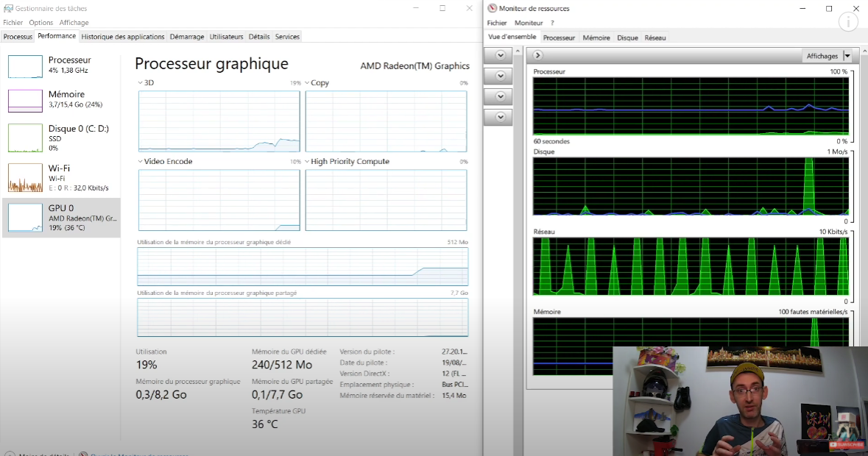This screenshot has width=868, height=456.
Task: Open the Réseau tab in Resource Monitor
Action: click(654, 38)
